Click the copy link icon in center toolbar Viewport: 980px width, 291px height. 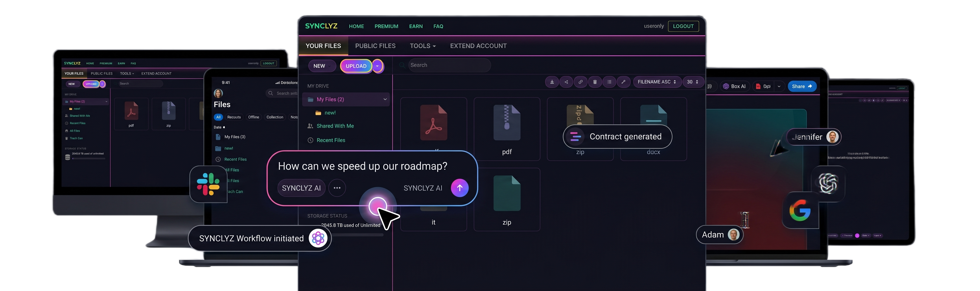581,82
